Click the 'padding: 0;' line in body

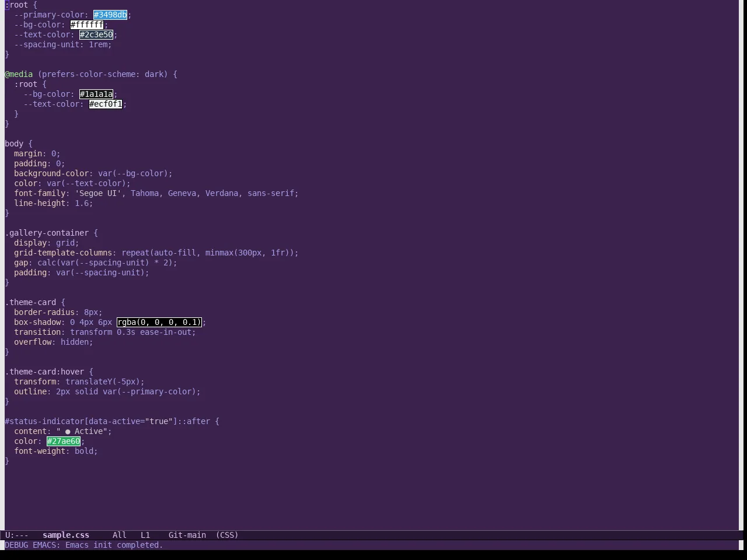40,163
